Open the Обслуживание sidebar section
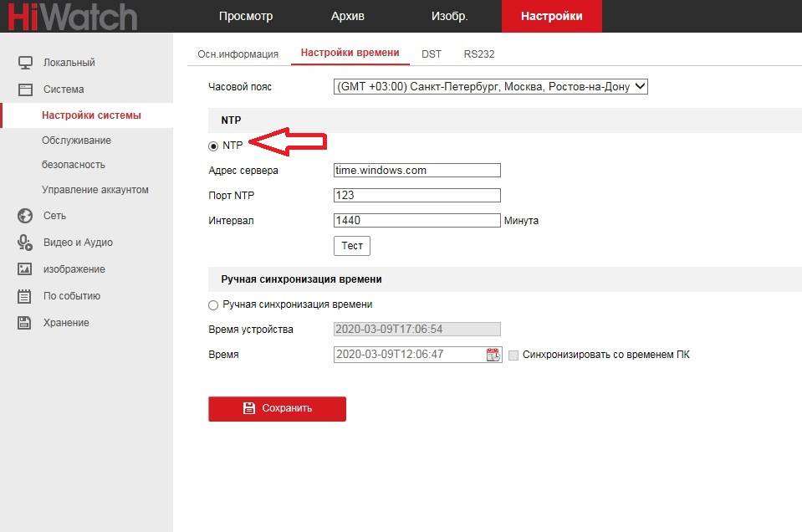This screenshot has width=802, height=532. (x=76, y=141)
